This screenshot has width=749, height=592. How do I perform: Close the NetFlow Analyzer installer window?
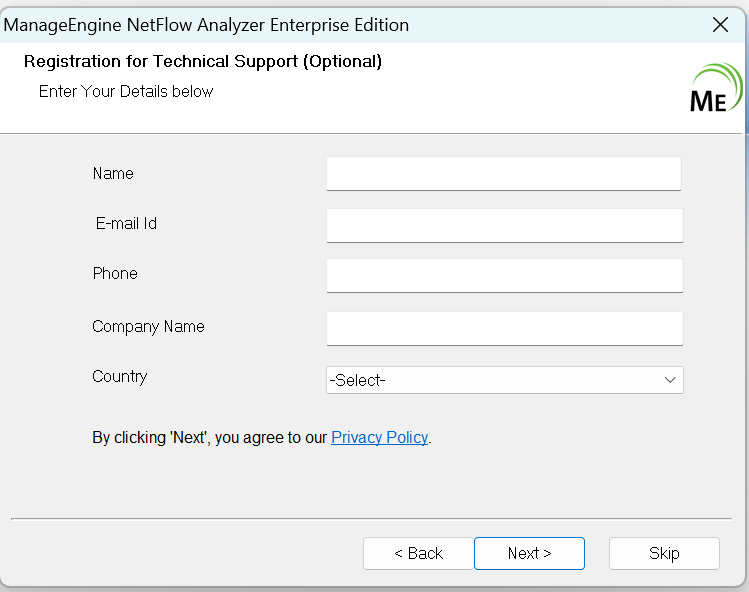720,24
